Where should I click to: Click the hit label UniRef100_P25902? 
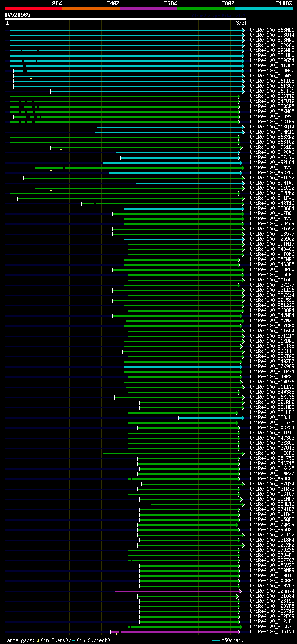(272, 239)
